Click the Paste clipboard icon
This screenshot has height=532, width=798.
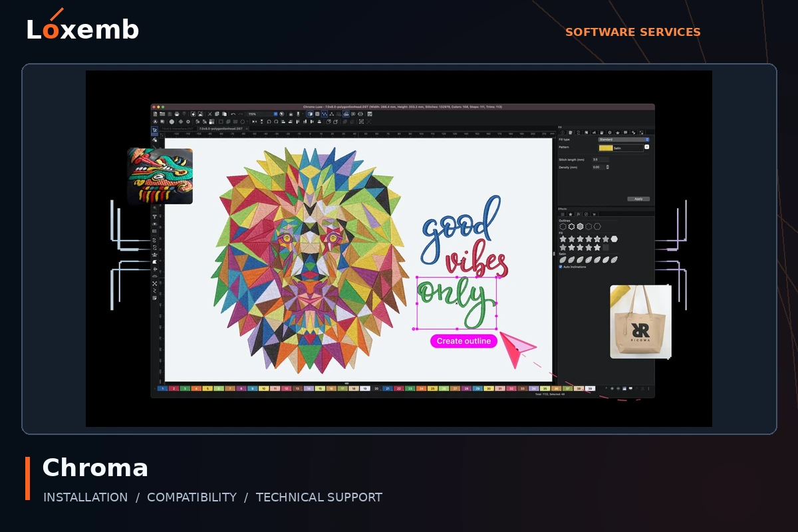224,114
